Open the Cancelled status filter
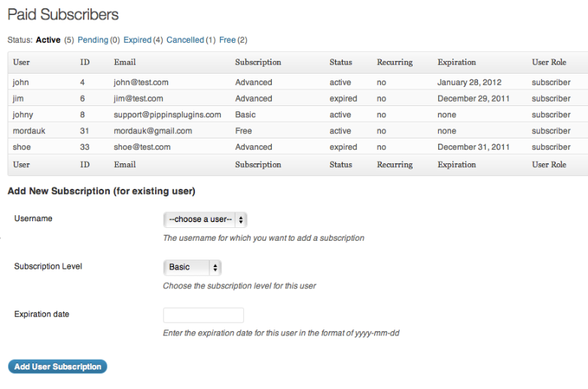The image size is (588, 389). (185, 40)
